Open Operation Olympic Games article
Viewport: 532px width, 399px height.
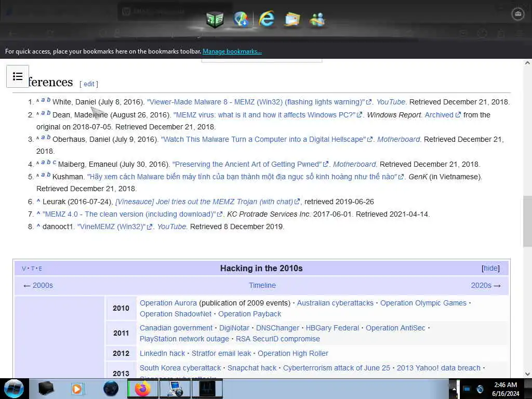tap(423, 303)
